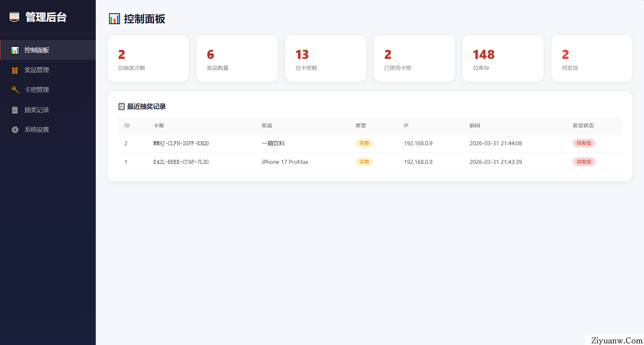
Task: Click the slot machine logo icon
Action: coord(14,17)
